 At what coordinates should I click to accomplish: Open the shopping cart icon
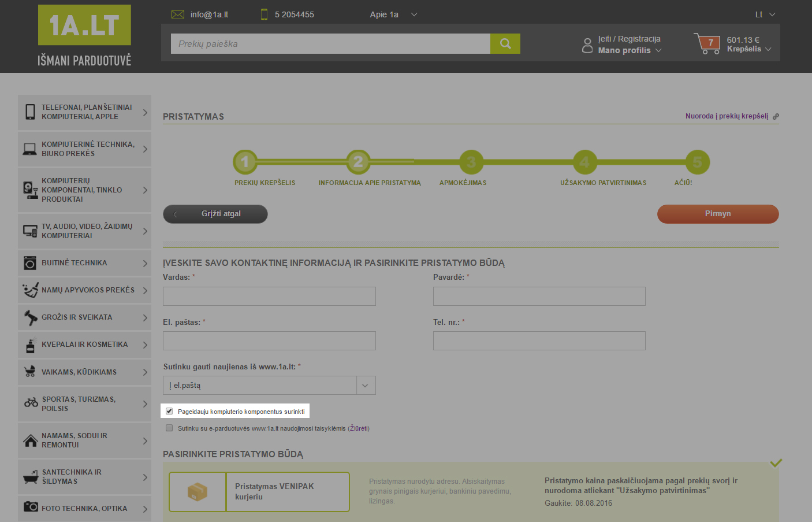pos(707,43)
